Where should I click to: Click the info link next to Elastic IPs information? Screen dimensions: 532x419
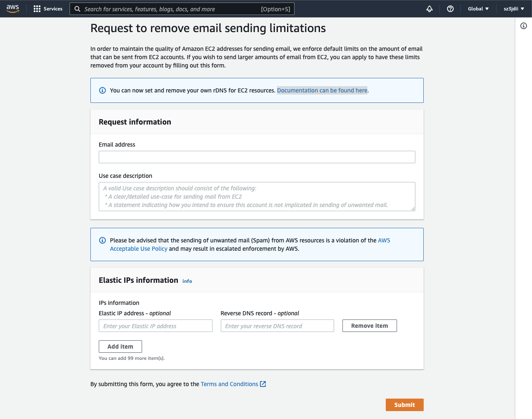(x=187, y=281)
